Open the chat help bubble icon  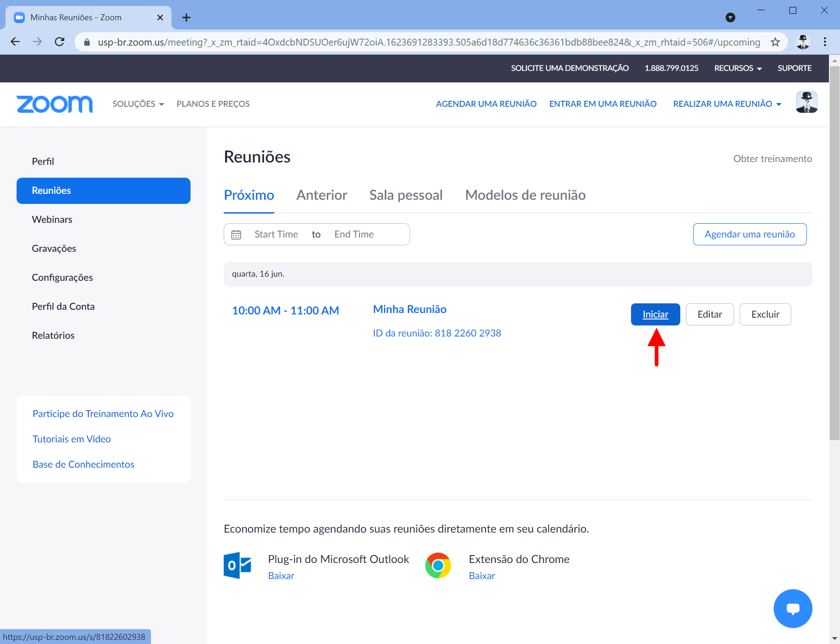(792, 608)
